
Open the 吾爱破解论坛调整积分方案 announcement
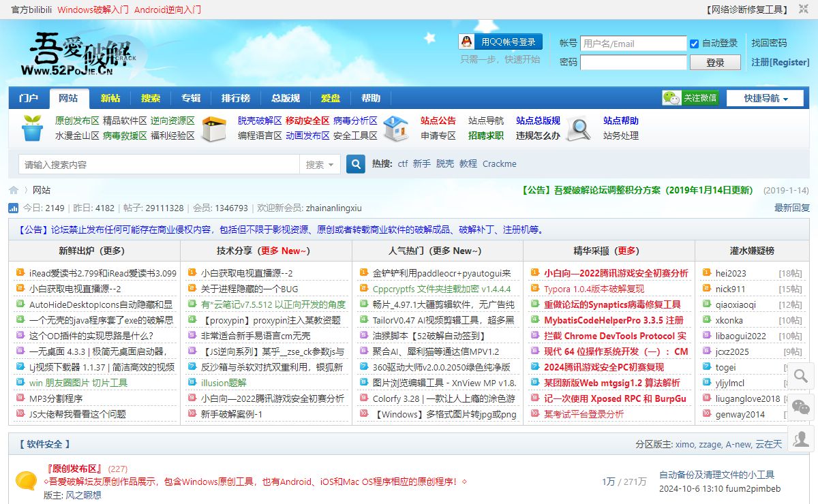(637, 190)
